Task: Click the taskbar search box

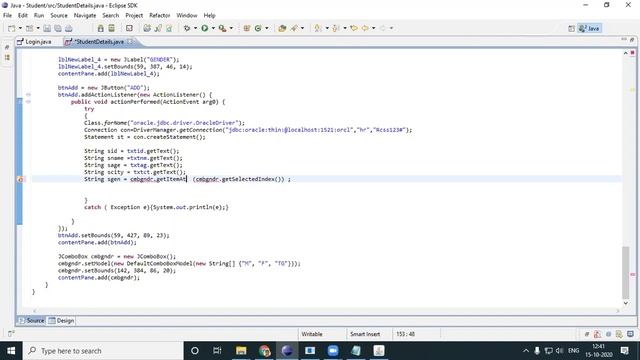Action: coord(103,351)
